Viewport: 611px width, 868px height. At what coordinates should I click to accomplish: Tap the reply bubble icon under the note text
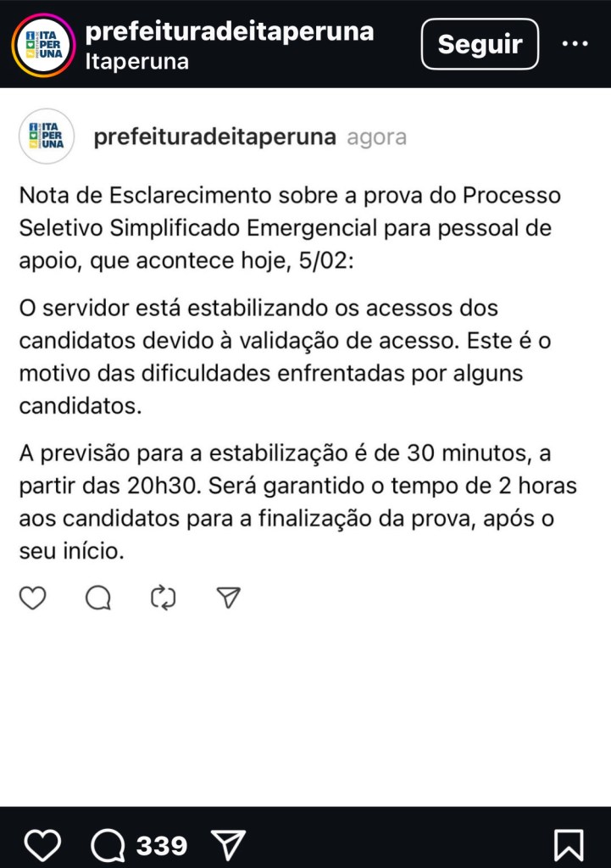click(x=98, y=598)
